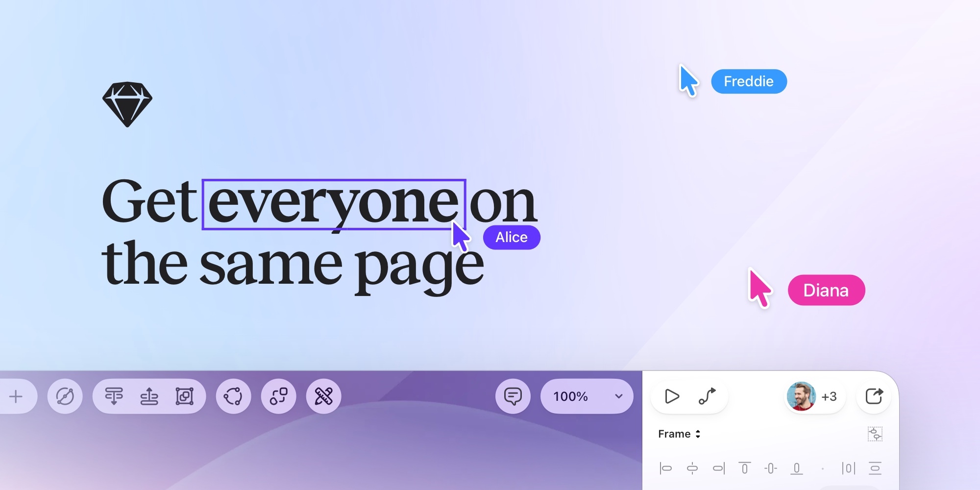Align layer to bottom edge
Image resolution: width=980 pixels, height=490 pixels.
(797, 468)
